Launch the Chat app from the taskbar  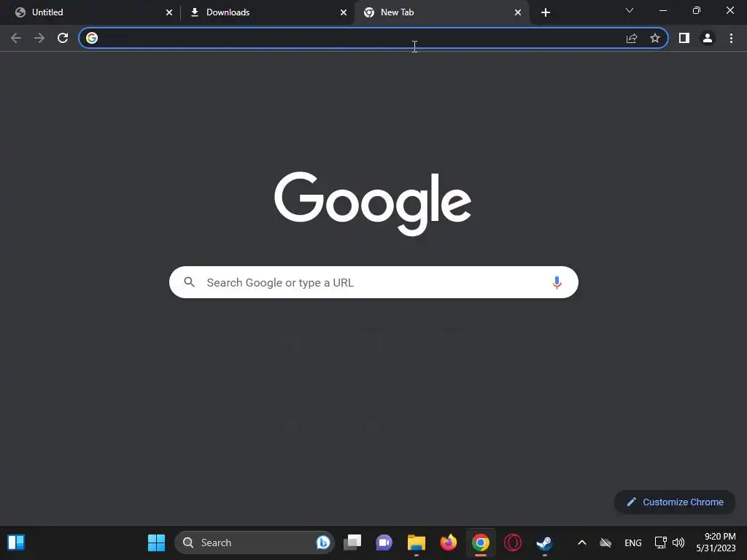384,542
